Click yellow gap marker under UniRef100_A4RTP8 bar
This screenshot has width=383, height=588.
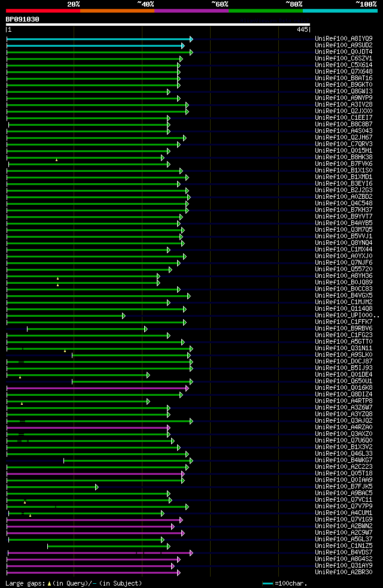click(x=22, y=404)
